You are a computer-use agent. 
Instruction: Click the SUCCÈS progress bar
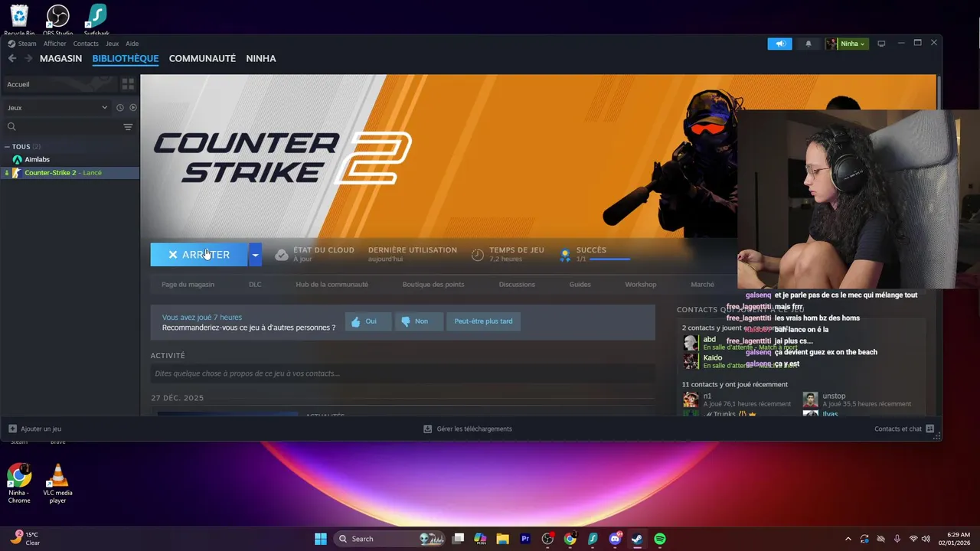point(609,259)
